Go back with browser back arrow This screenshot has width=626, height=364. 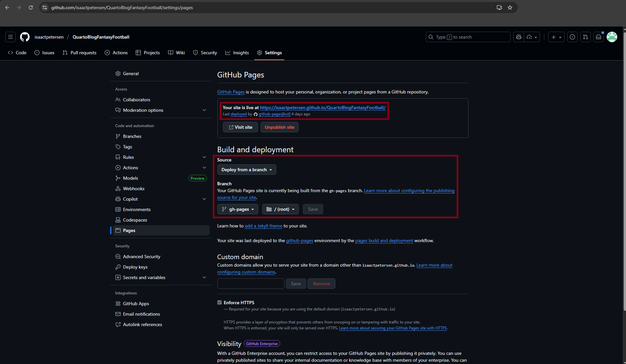[x=7, y=8]
